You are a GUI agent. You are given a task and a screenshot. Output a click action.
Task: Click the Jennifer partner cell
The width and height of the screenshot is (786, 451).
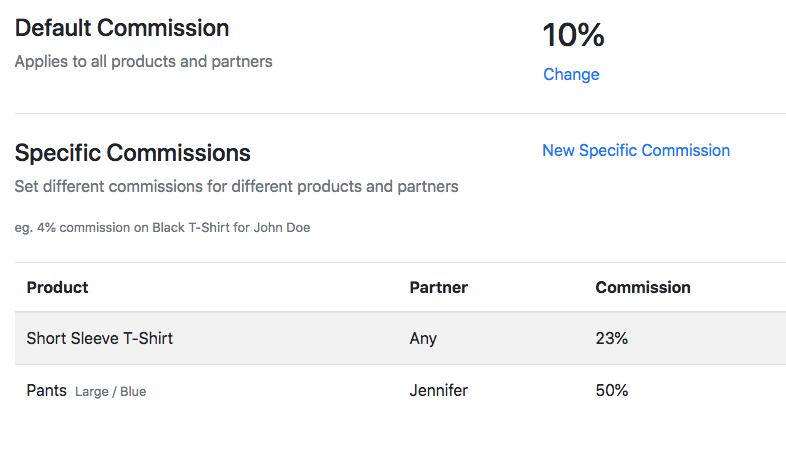(438, 391)
